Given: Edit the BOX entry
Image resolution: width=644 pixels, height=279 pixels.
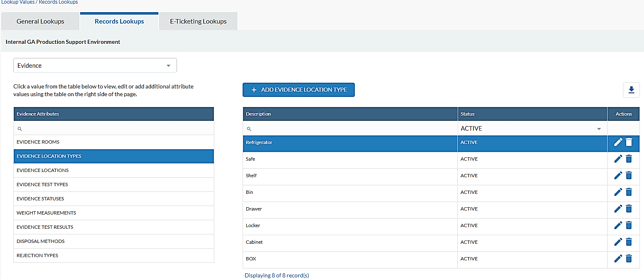Looking at the screenshot, I should [618, 258].
